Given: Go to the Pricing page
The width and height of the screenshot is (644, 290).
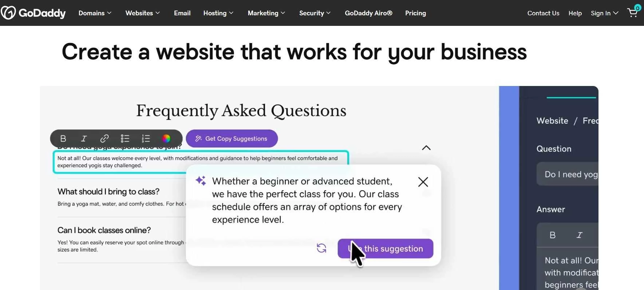Looking at the screenshot, I should pyautogui.click(x=415, y=13).
